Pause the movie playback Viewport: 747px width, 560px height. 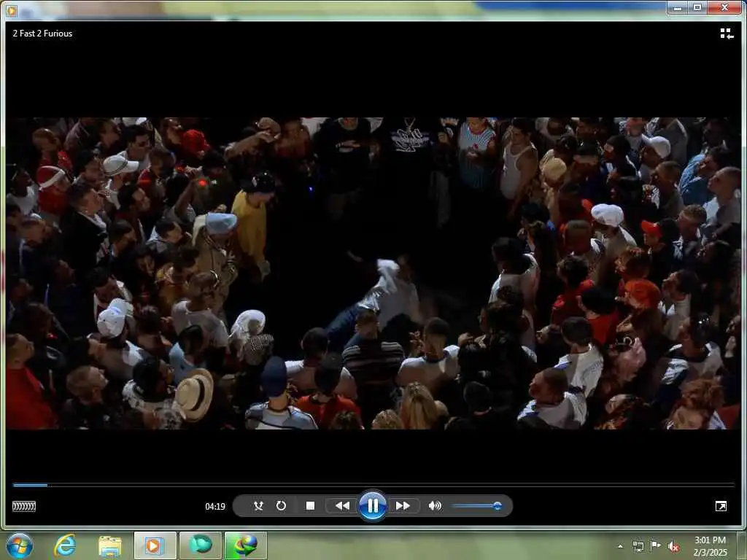pos(373,506)
